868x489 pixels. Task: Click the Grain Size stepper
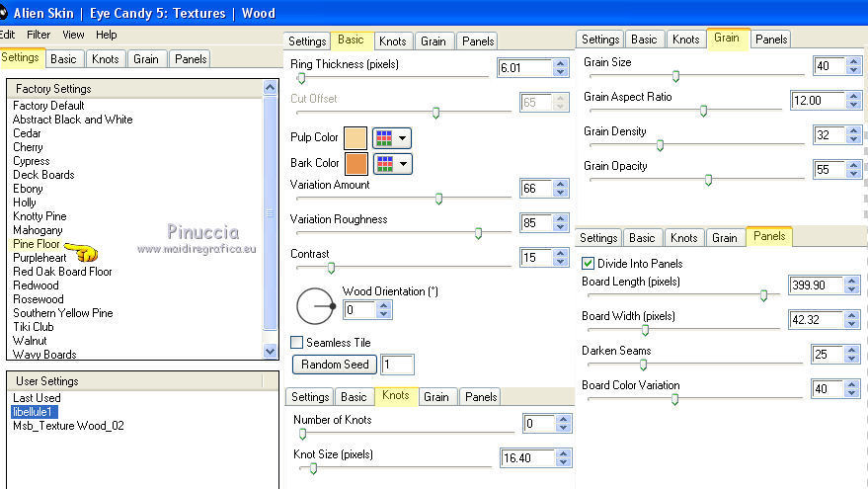[853, 66]
